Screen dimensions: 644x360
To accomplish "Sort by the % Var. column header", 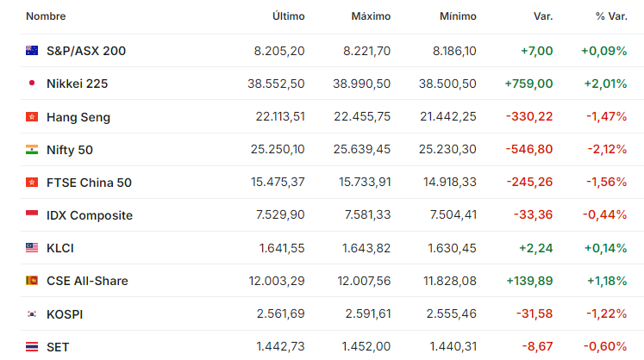I will pos(611,16).
